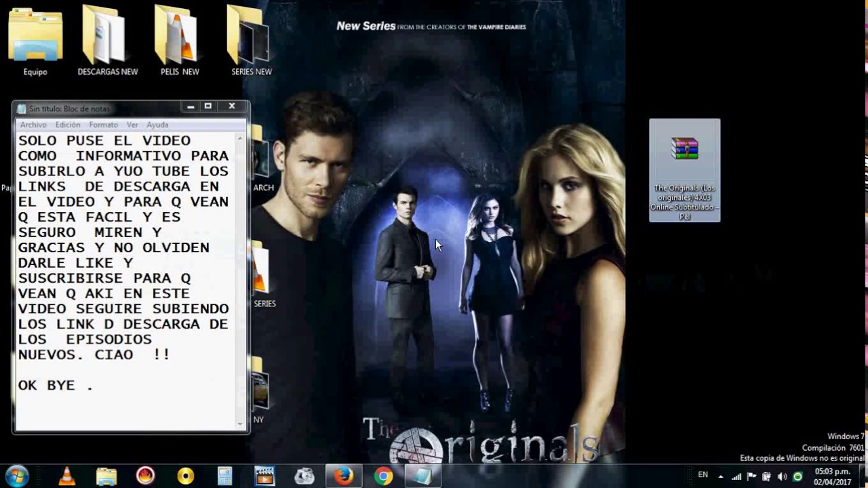The width and height of the screenshot is (868, 488).
Task: Open the Ayuda menu in Notepad
Action: (157, 125)
